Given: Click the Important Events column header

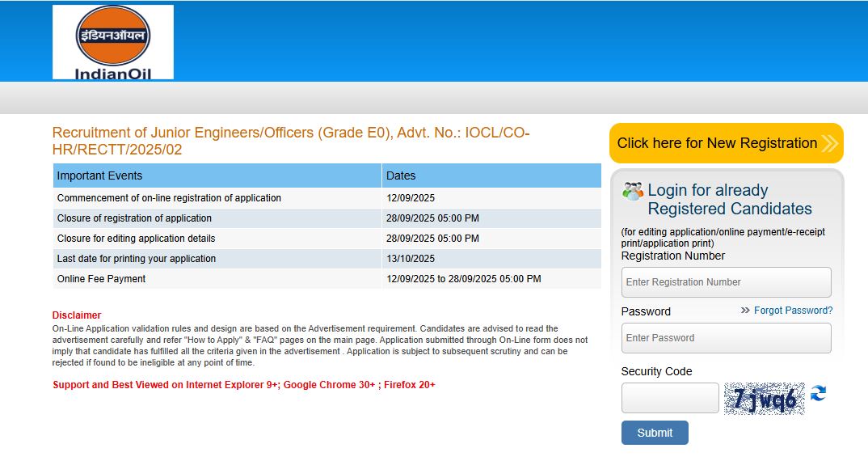Looking at the screenshot, I should click(x=217, y=176).
